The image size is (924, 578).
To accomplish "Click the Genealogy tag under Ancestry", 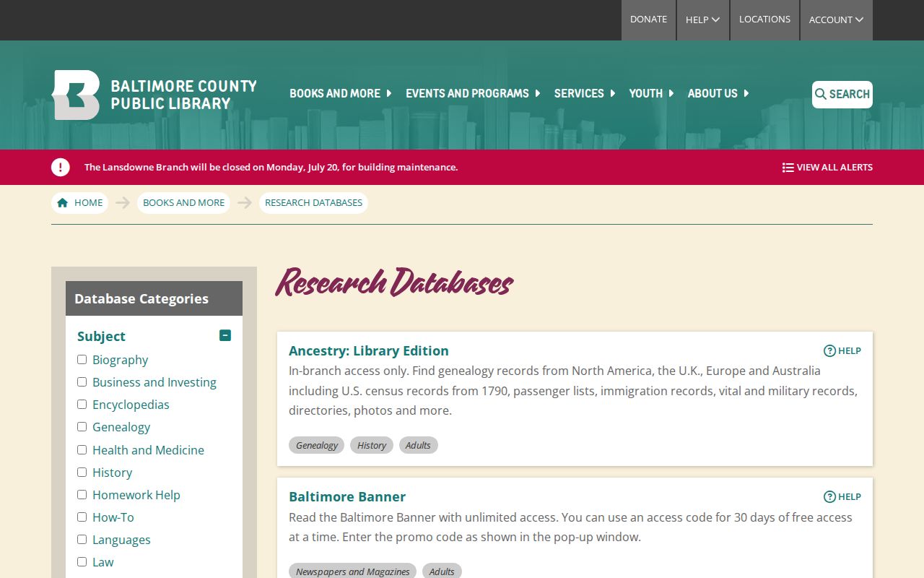I will coord(316,445).
